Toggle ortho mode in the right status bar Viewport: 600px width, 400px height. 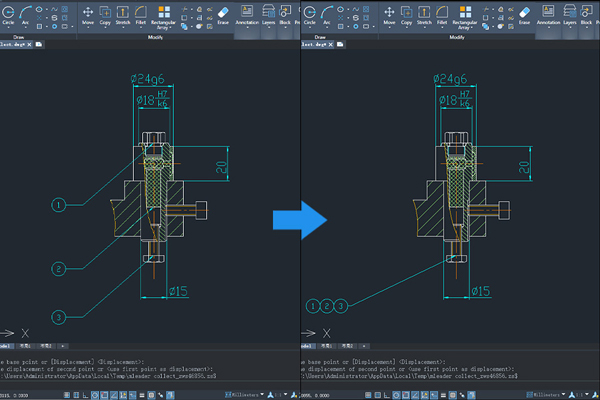[387, 395]
